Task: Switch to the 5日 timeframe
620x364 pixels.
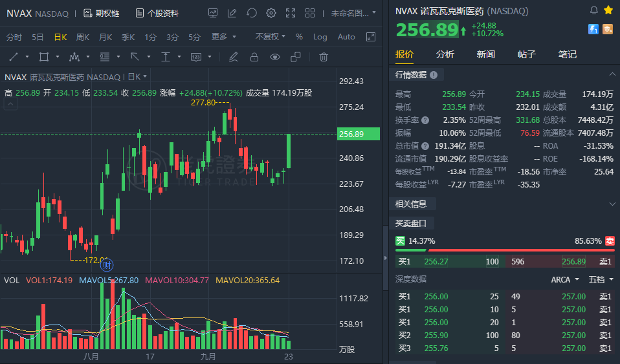Action: click(38, 37)
